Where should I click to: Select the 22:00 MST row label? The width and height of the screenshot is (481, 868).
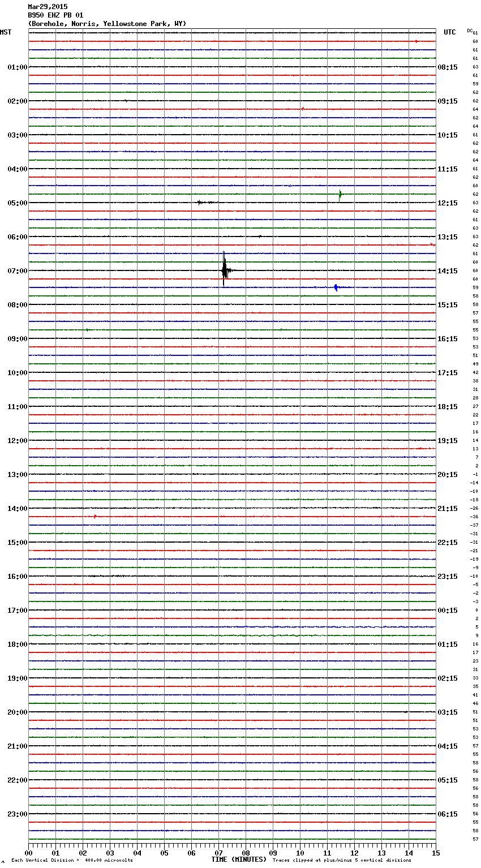[x=17, y=780]
